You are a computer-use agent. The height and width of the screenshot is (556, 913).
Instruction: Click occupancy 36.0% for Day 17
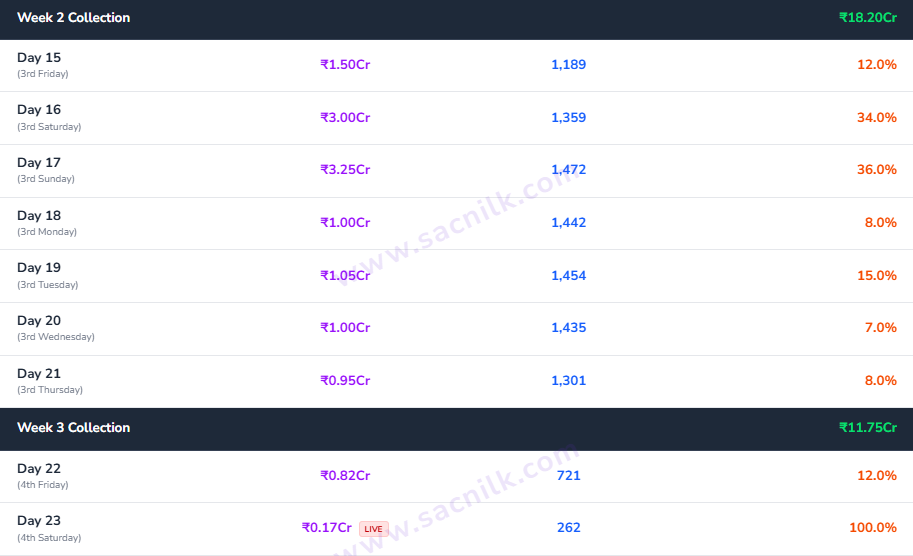click(876, 169)
